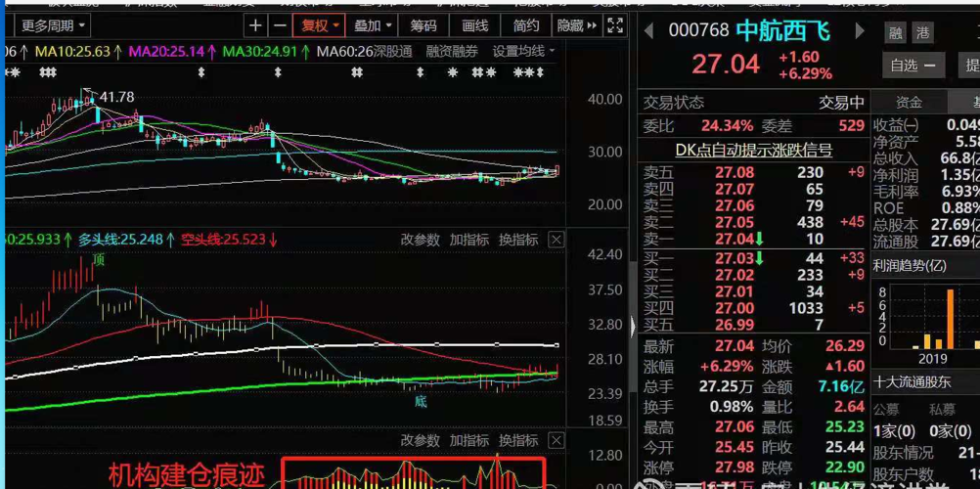Screen dimensions: 980x489
Task: Switch to 资金 tab
Action: (x=909, y=103)
